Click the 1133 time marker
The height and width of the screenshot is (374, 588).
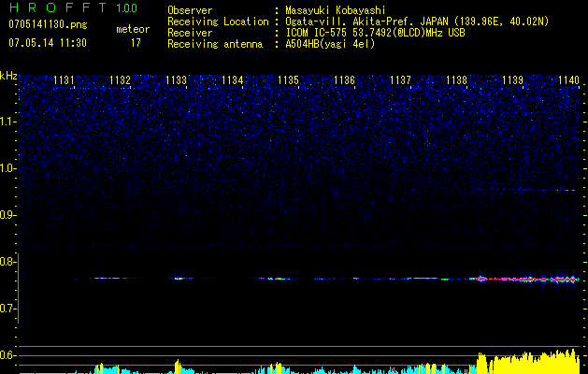[176, 80]
